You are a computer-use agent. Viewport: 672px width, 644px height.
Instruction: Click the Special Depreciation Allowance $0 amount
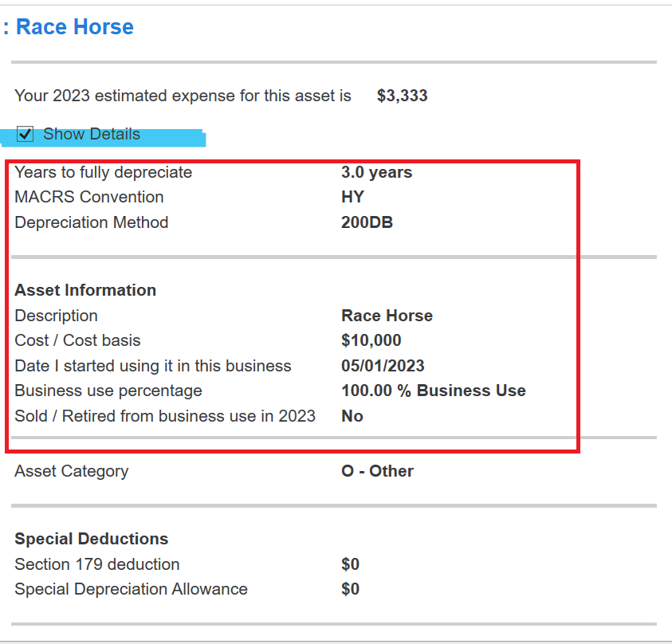(350, 589)
